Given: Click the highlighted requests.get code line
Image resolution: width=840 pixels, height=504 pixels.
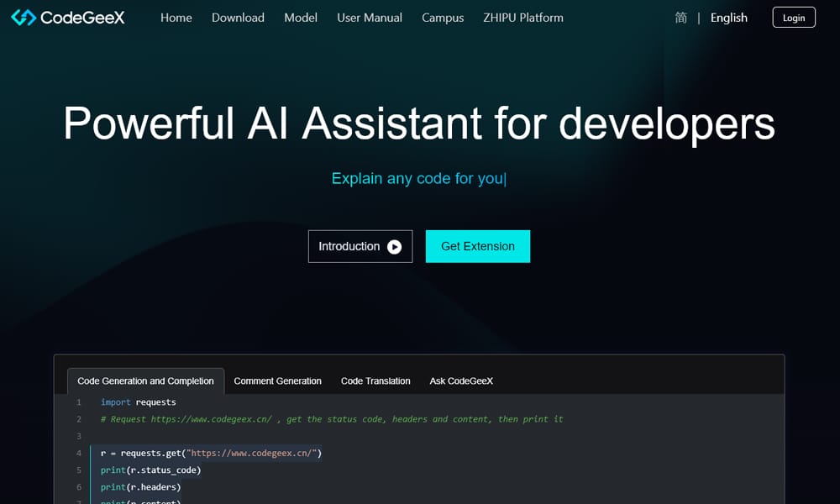Looking at the screenshot, I should point(210,453).
